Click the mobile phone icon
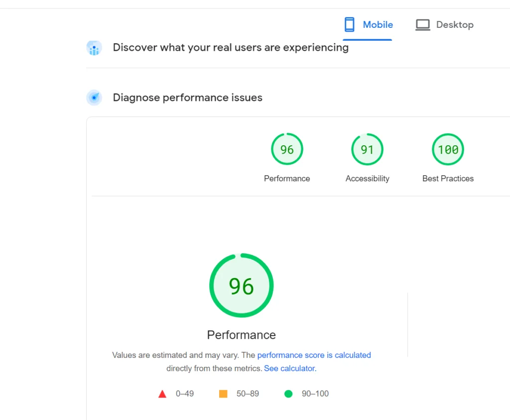 coord(349,25)
